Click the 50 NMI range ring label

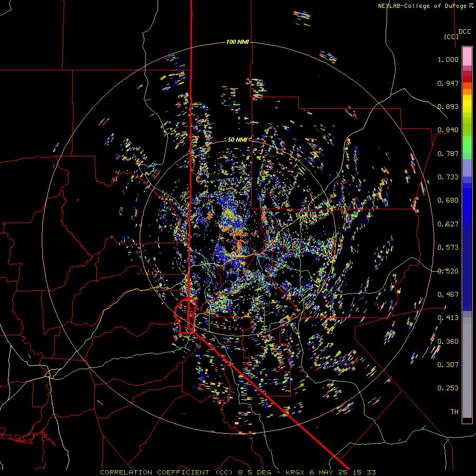pyautogui.click(x=237, y=140)
